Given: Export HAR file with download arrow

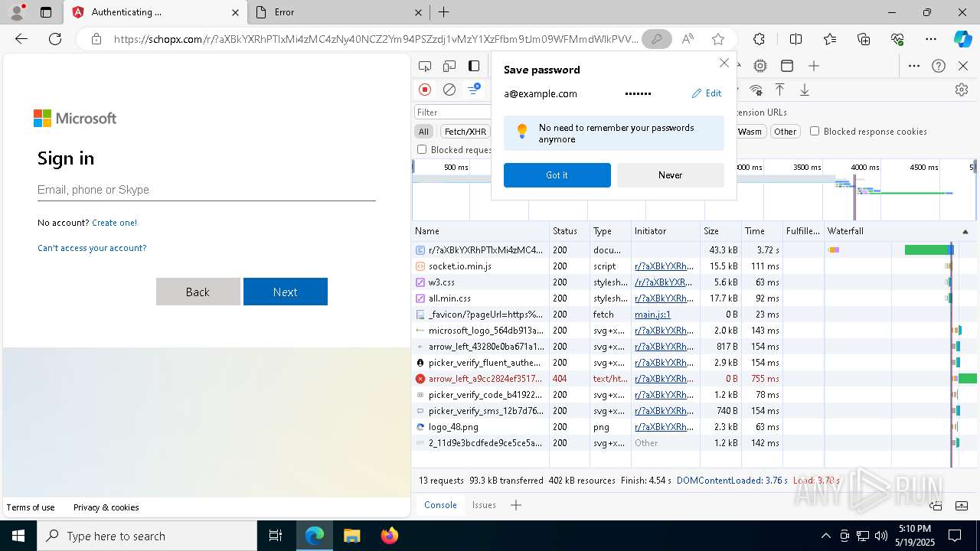Looking at the screenshot, I should pyautogui.click(x=805, y=90).
